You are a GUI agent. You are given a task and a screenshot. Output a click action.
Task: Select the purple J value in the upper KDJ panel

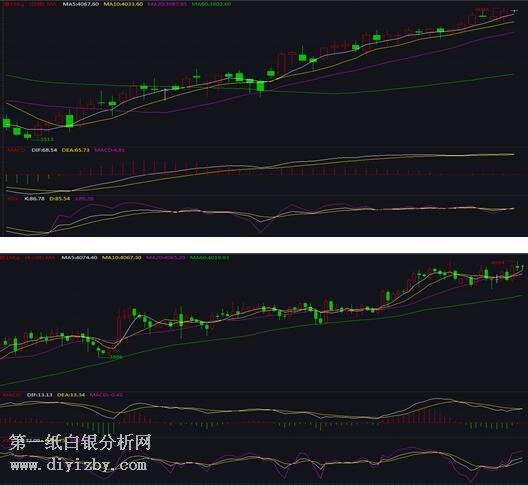point(84,199)
